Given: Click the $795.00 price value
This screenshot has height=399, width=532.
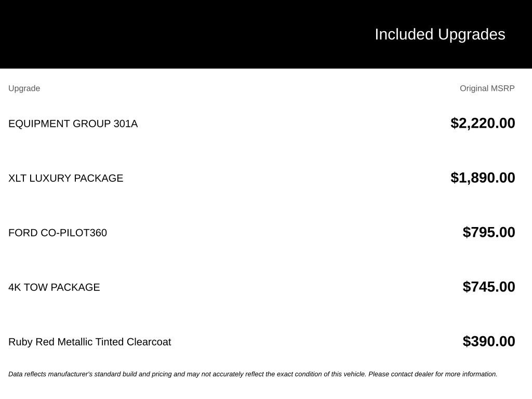Looking at the screenshot, I should point(488,232).
